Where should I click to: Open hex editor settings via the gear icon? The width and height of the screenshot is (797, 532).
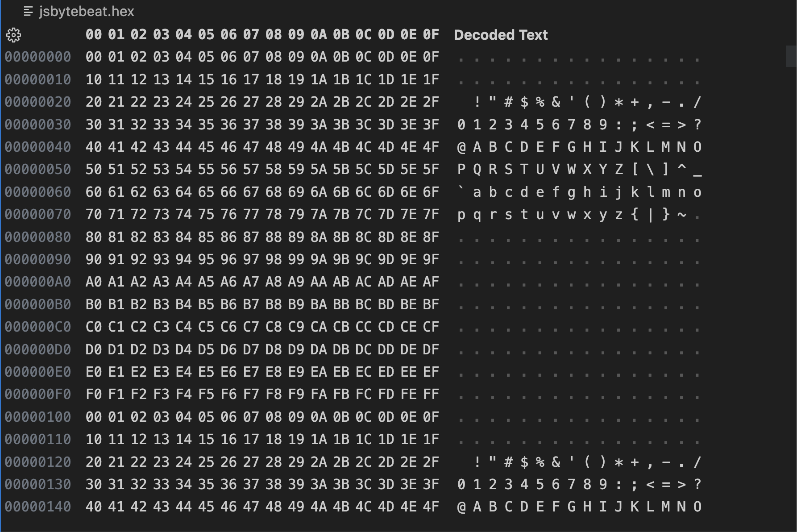pos(14,35)
